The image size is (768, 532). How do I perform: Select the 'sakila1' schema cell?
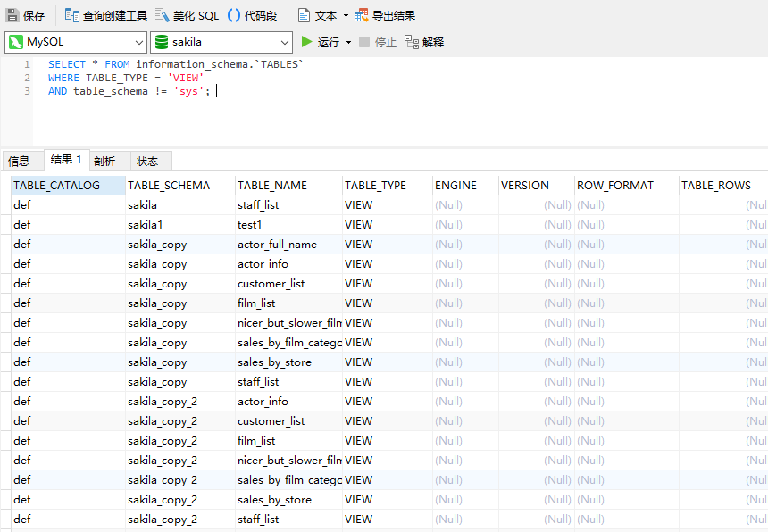click(180, 225)
